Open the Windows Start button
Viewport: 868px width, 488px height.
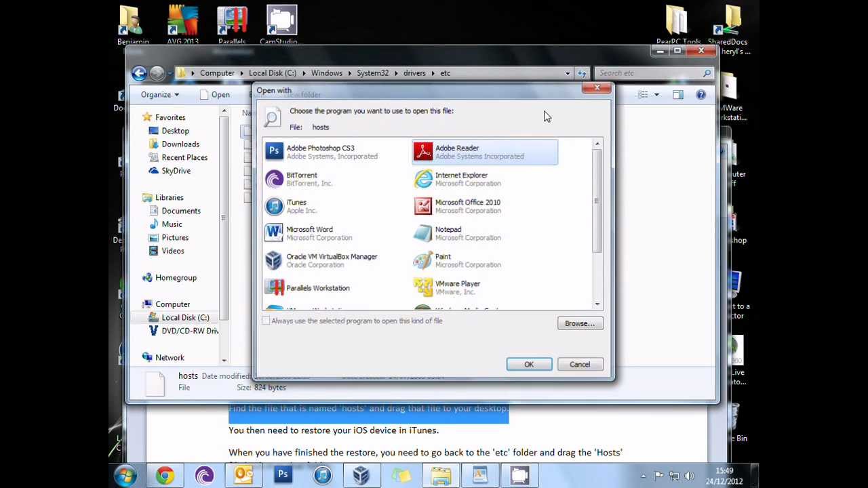[x=125, y=476]
